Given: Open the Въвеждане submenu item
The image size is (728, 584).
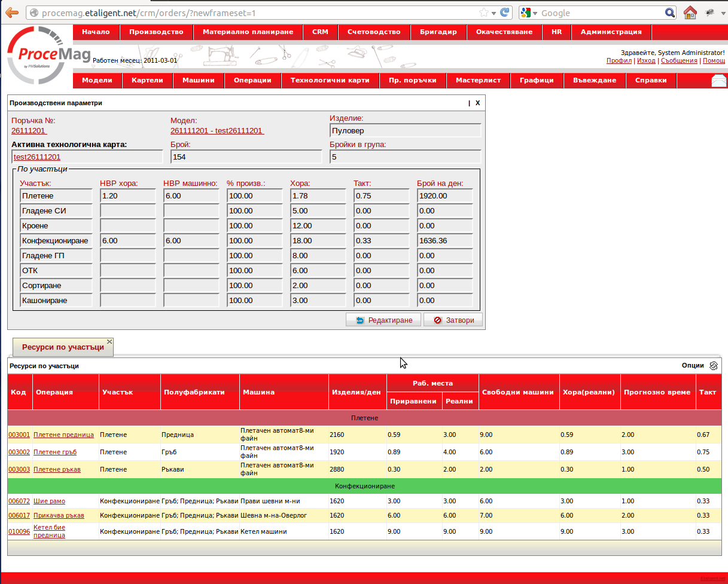Looking at the screenshot, I should pyautogui.click(x=595, y=80).
